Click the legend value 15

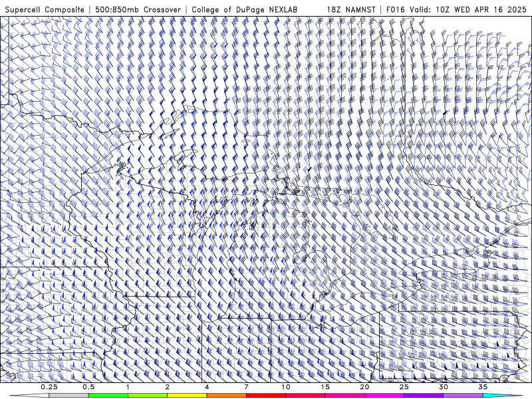[325, 387]
